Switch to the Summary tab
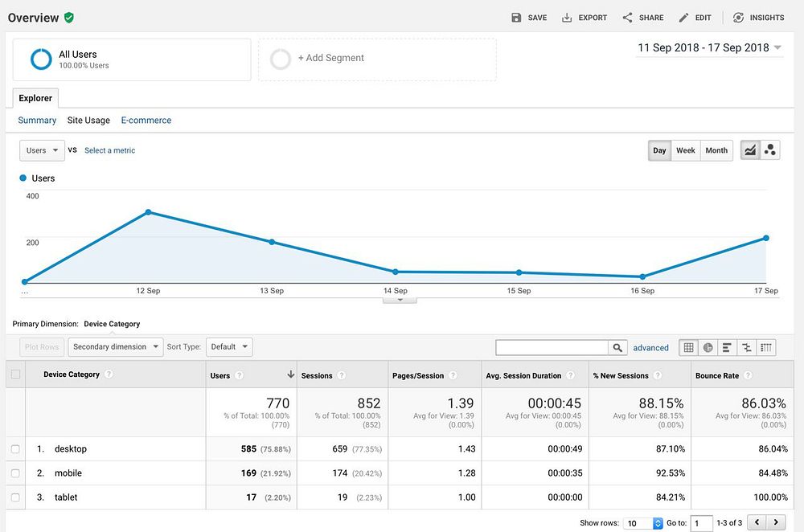Viewport: 804px width, 532px height. [37, 120]
